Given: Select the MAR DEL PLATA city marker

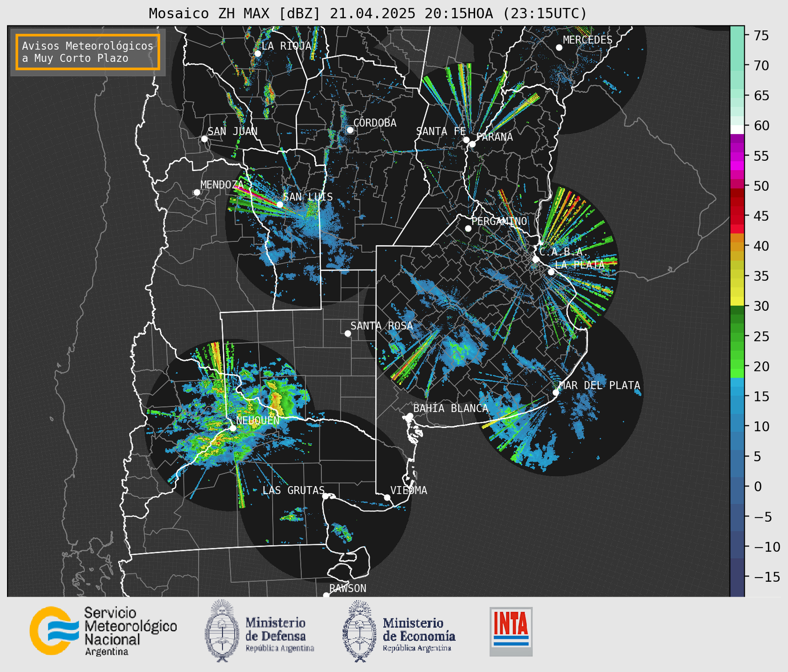Looking at the screenshot, I should point(556,393).
